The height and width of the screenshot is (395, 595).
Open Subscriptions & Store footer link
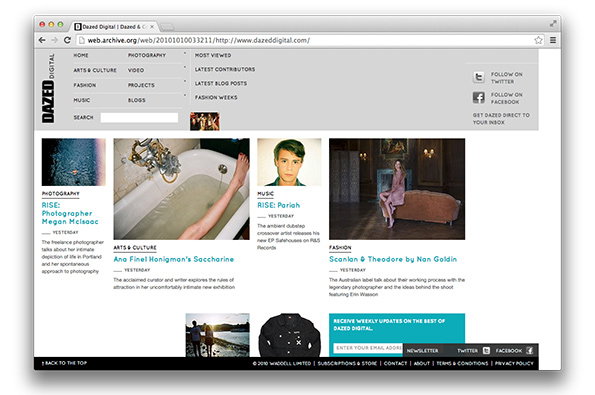click(347, 364)
